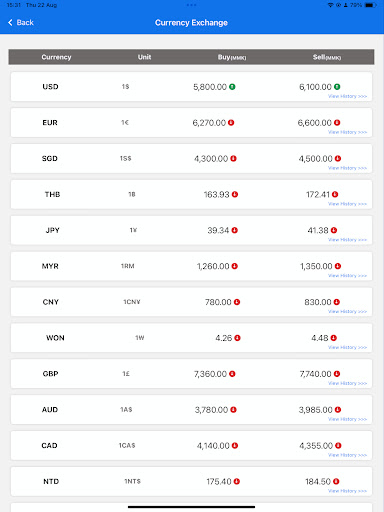Open View History for WON row
Screen dimensions: 384x512
[x=347, y=347]
